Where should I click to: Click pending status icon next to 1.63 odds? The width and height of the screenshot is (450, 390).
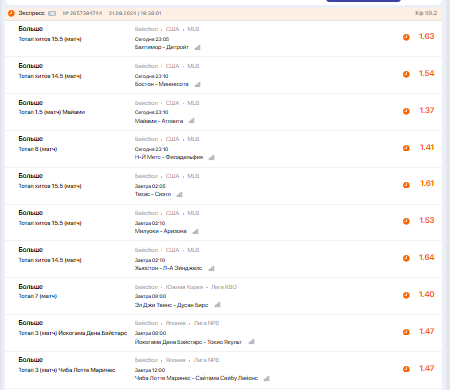[406, 37]
